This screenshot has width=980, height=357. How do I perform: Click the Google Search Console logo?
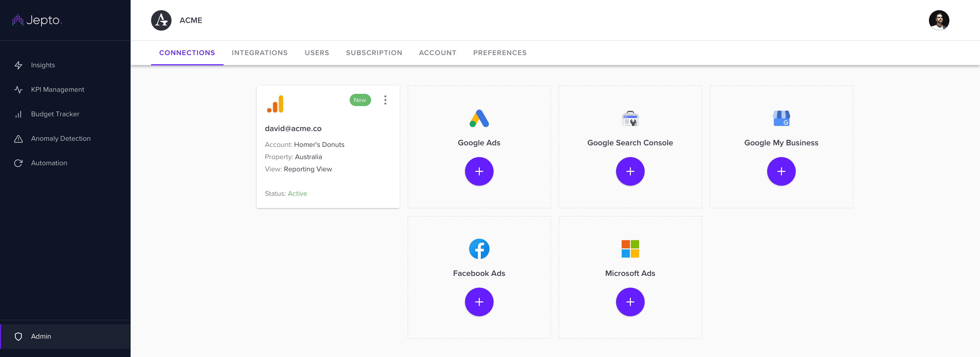[x=630, y=118]
